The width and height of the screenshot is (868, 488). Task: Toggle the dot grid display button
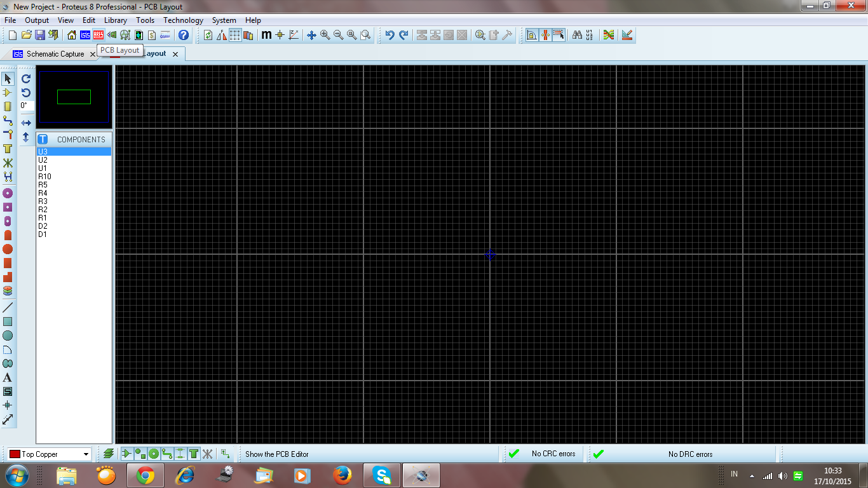coord(235,35)
